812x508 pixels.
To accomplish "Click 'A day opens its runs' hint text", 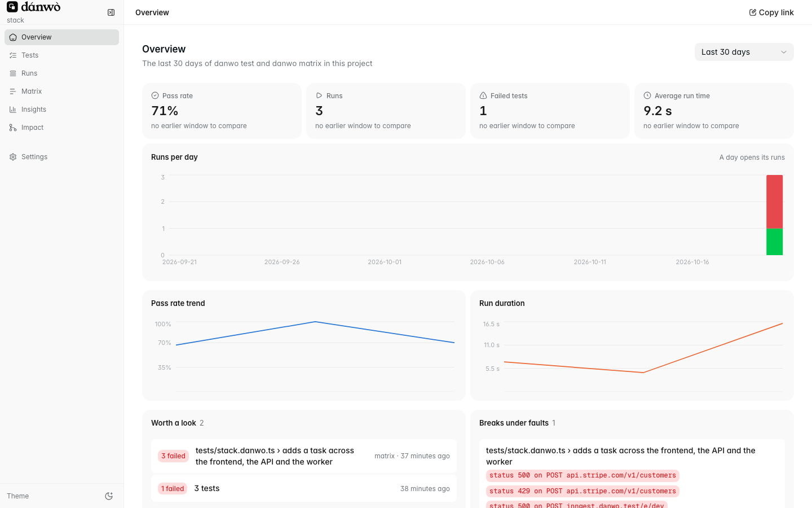I will point(752,157).
